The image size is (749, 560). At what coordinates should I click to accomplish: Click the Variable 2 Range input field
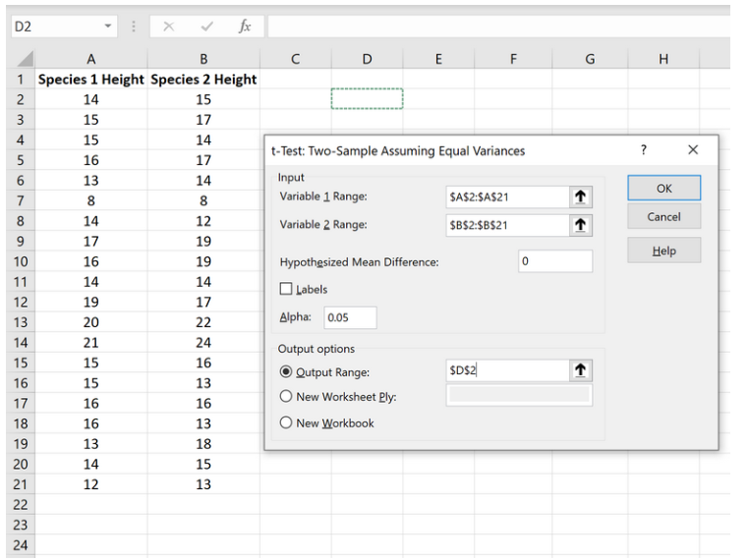(507, 225)
